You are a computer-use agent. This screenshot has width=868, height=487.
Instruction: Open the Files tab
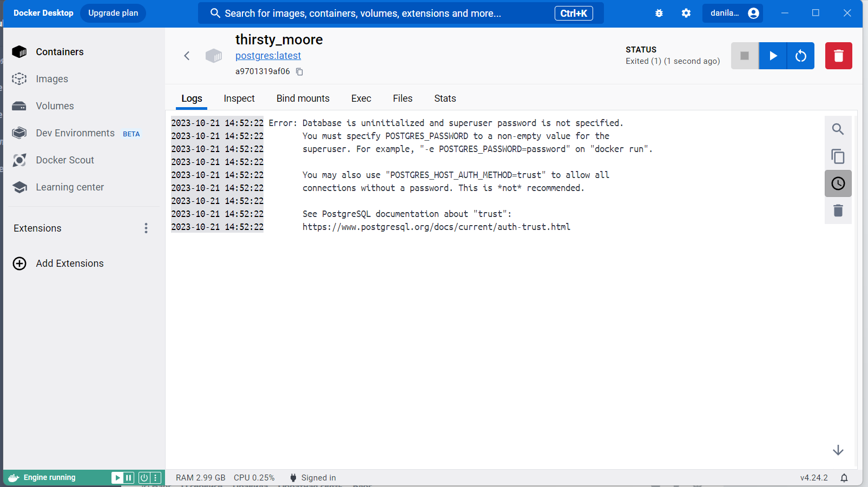(x=403, y=98)
